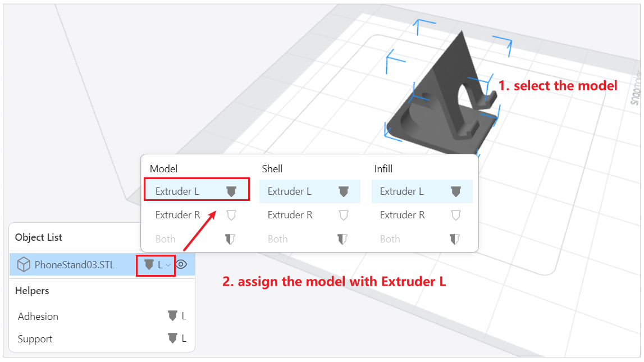
Task: Select Extruder L under Shell column
Action: [310, 191]
